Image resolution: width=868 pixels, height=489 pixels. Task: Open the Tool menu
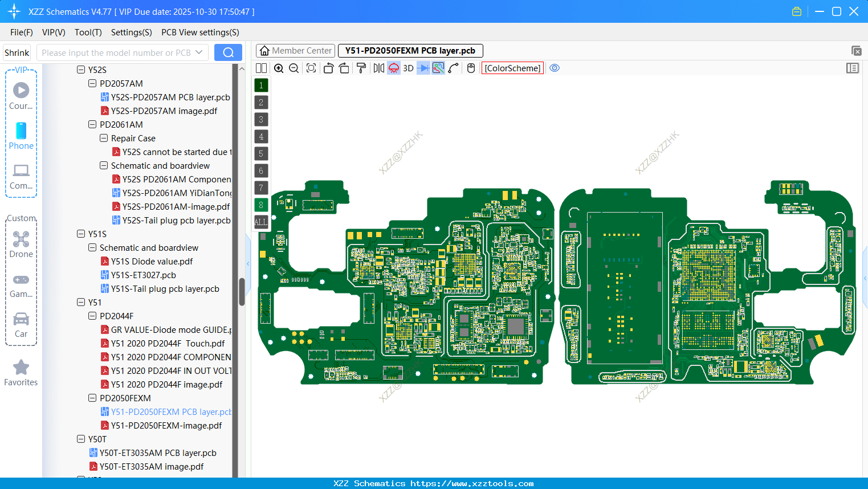click(88, 32)
